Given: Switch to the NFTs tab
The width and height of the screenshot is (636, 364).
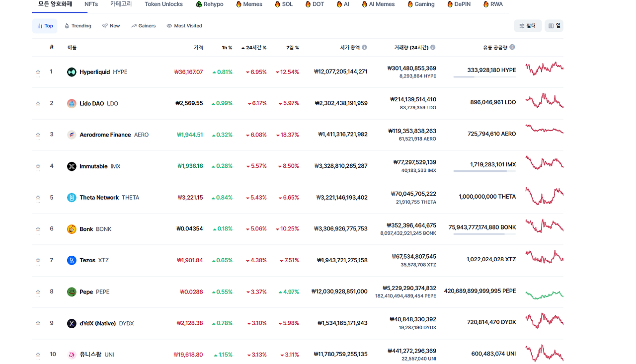Looking at the screenshot, I should click(x=91, y=4).
